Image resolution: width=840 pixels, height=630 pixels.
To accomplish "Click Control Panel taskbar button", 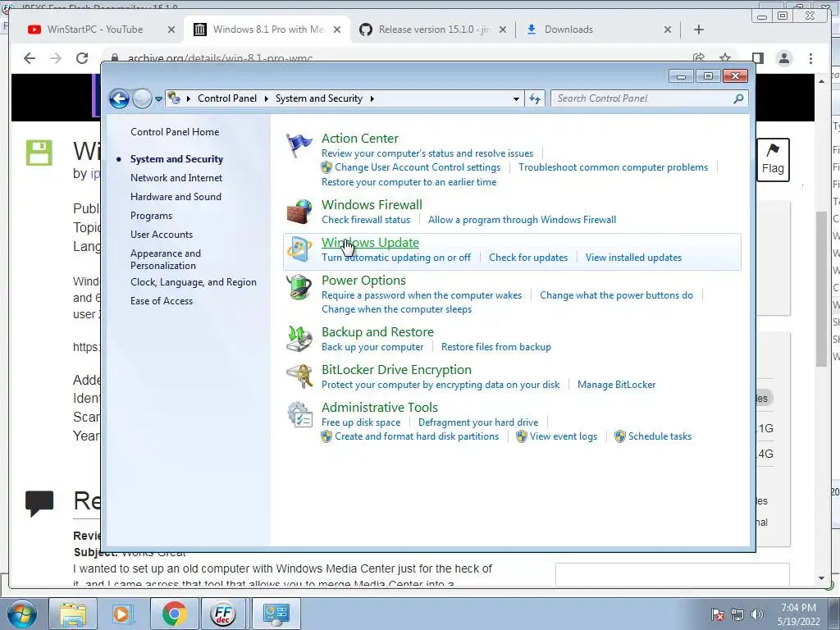I will pyautogui.click(x=275, y=614).
